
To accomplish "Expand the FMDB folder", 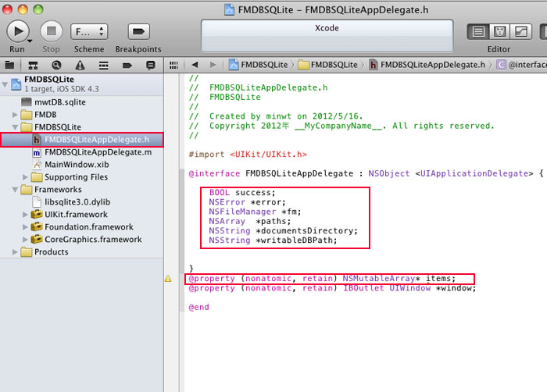I will pyautogui.click(x=15, y=114).
